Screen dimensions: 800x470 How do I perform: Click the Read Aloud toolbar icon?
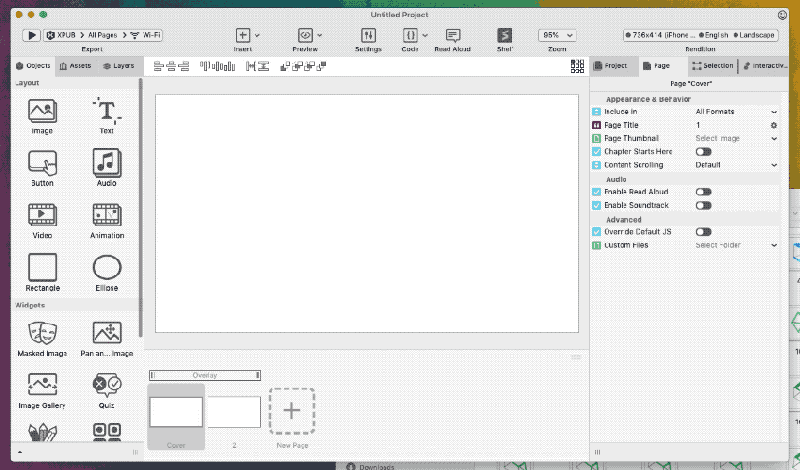click(453, 35)
